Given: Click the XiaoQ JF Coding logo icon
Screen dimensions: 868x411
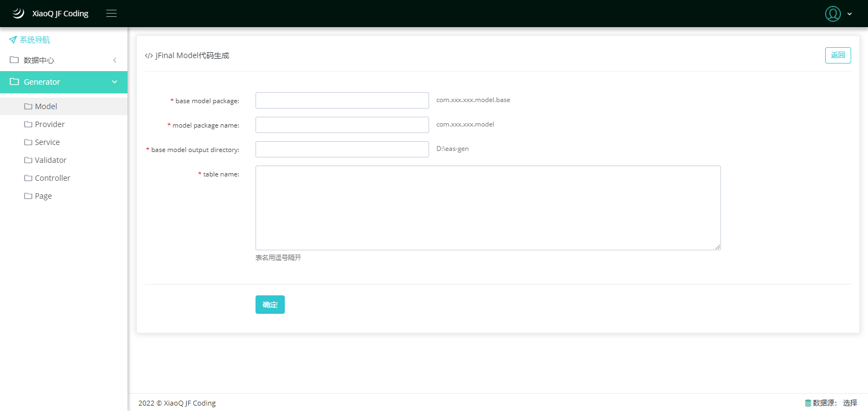Looking at the screenshot, I should (x=18, y=13).
